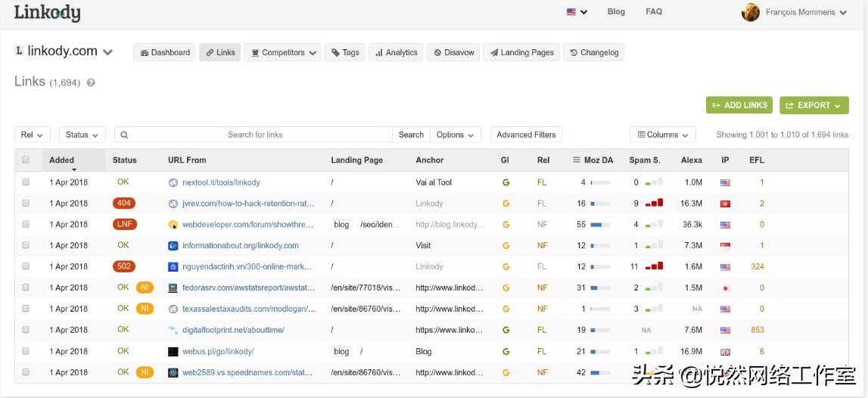Click the 404 status badge on jvrev.com row
Image resolution: width=868 pixels, height=398 pixels.
click(x=124, y=203)
